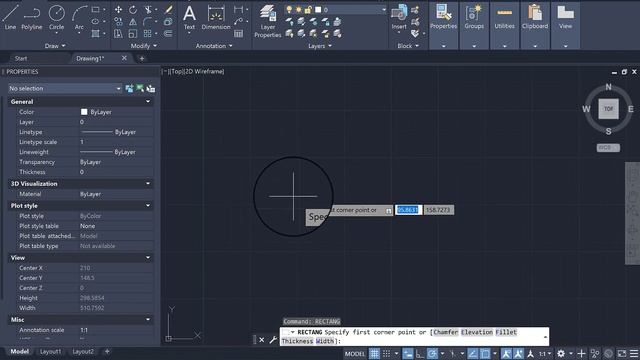Viewport: 640px width, 360px height.
Task: Click the highlighted X coordinate input field
Action: (x=408, y=210)
